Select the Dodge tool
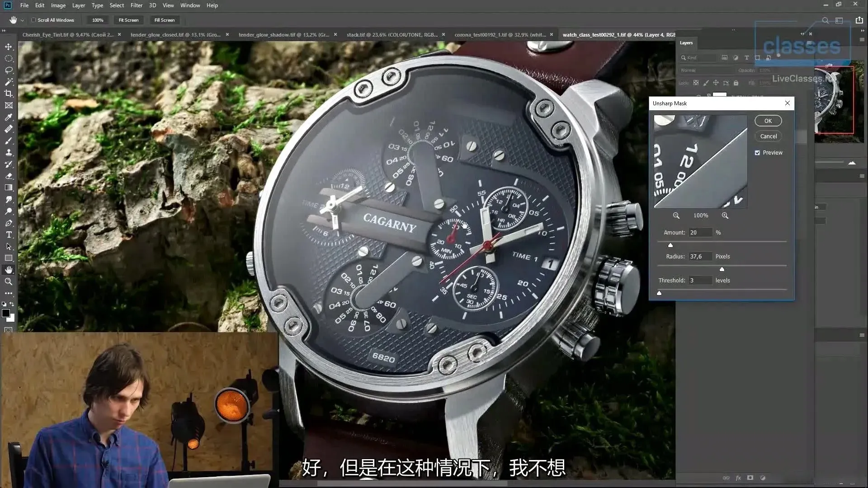The image size is (868, 488). point(9,211)
